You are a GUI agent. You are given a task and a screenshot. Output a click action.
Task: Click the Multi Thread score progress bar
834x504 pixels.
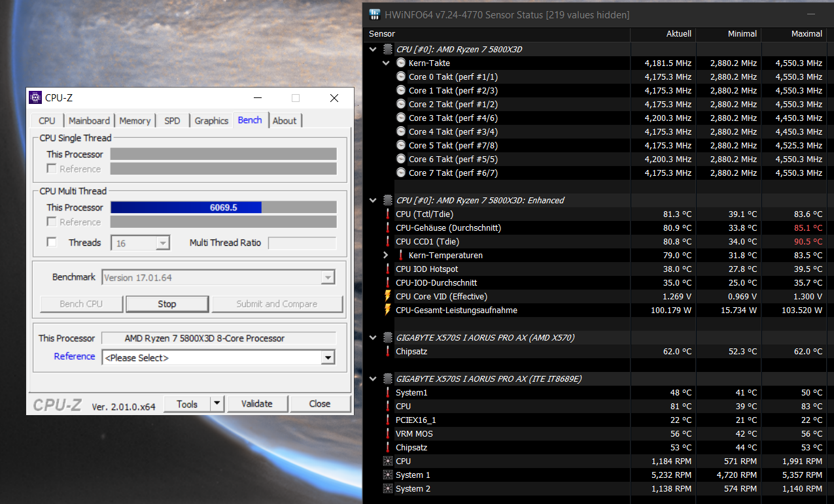tap(223, 207)
